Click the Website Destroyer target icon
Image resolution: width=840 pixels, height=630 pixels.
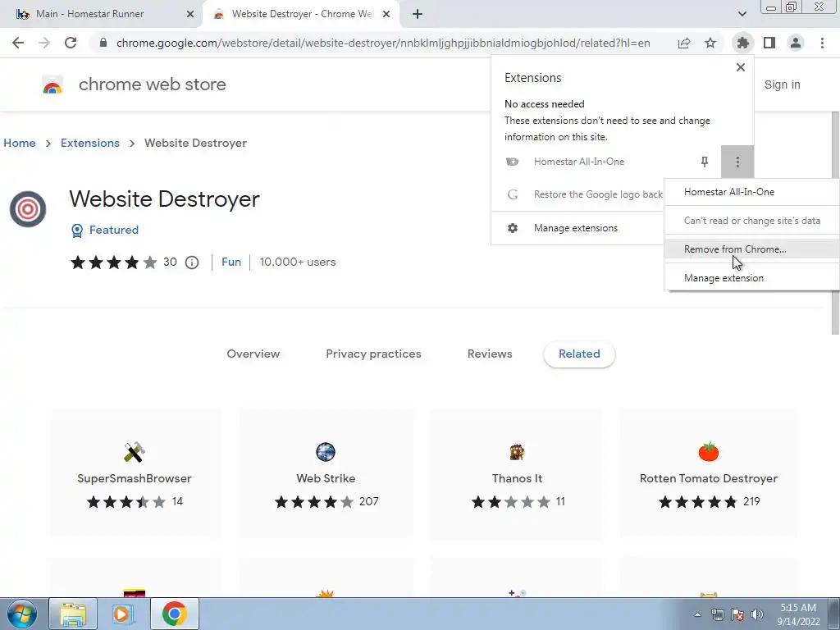pyautogui.click(x=28, y=209)
